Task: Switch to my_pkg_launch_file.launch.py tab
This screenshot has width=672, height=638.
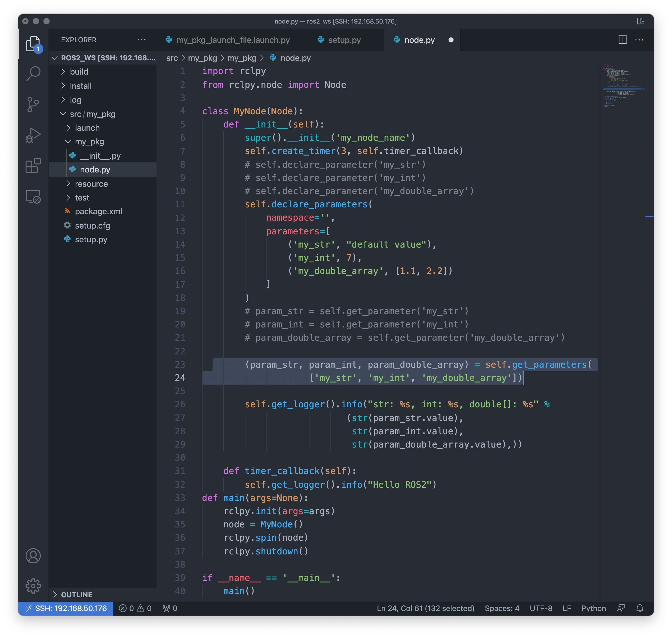Action: [x=233, y=40]
